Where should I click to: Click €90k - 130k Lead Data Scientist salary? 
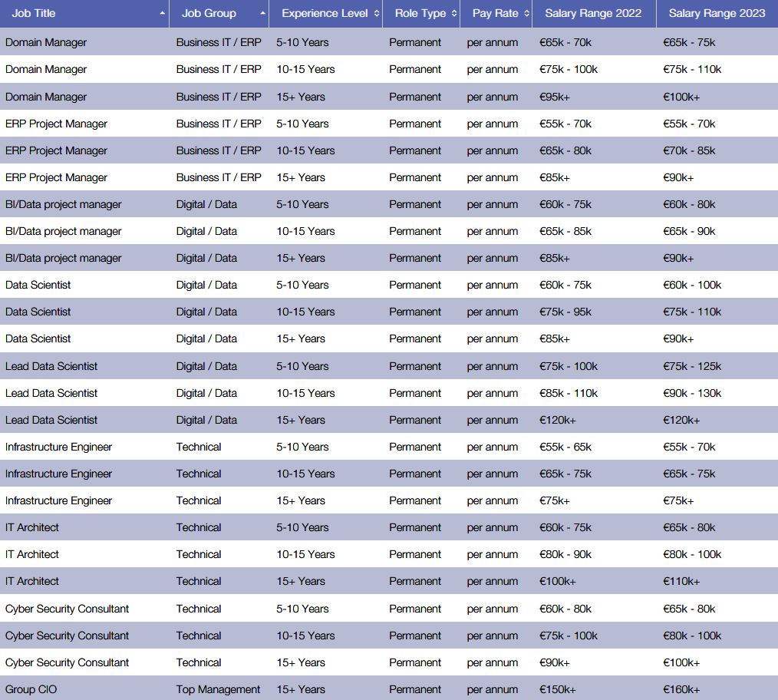coord(691,393)
